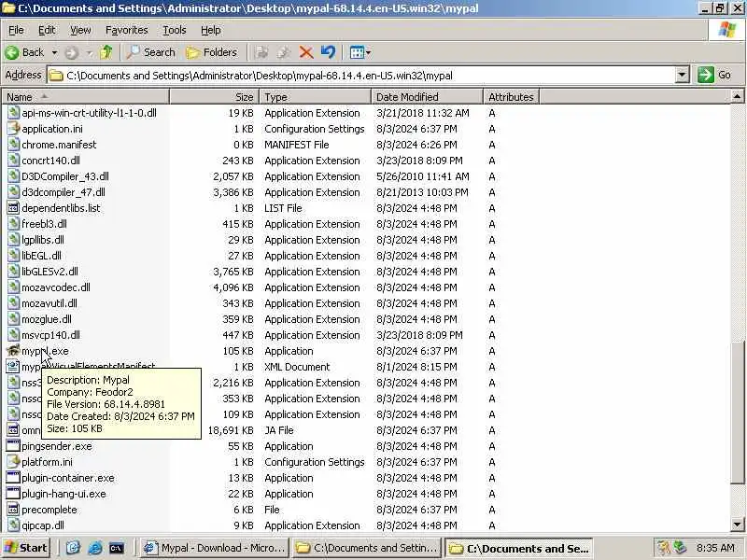Select file name mozavcodec.dll
Viewport: 747px width, 560px height.
click(56, 287)
